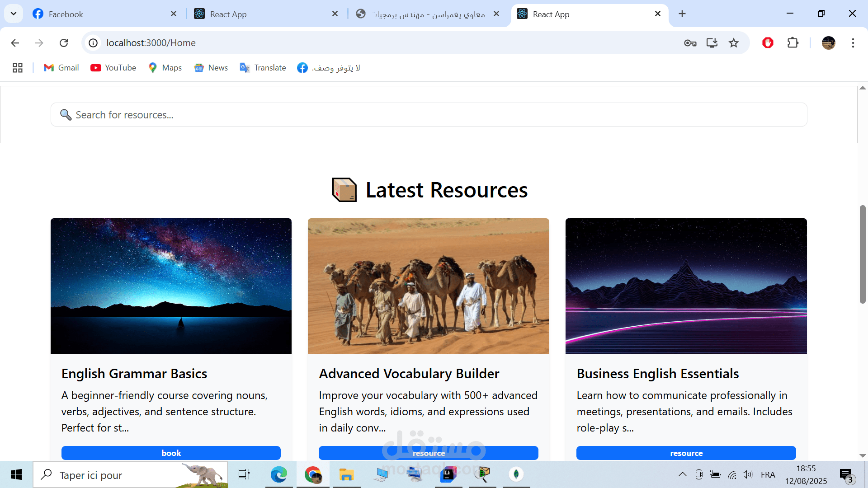868x488 pixels.
Task: Open the camel desert card thumbnail
Action: (x=428, y=286)
